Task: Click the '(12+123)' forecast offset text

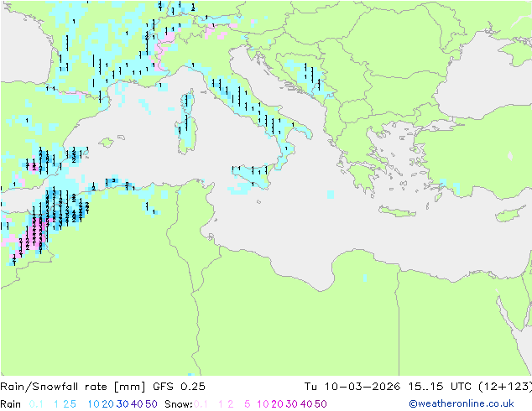Action: click(x=505, y=387)
